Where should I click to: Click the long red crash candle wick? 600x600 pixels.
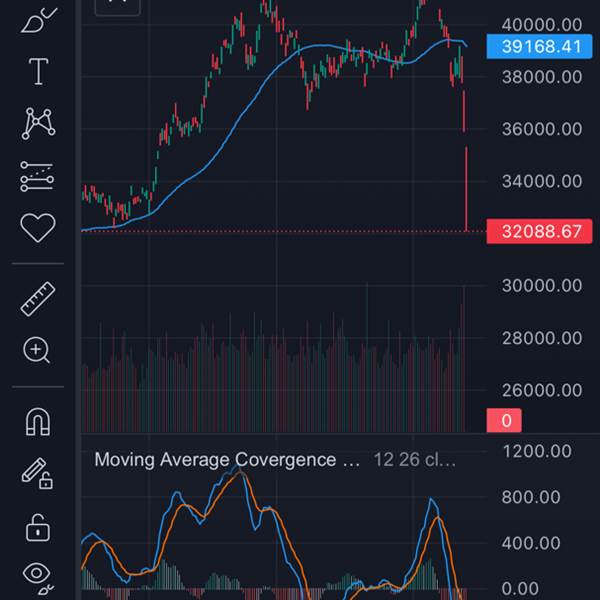(466, 189)
